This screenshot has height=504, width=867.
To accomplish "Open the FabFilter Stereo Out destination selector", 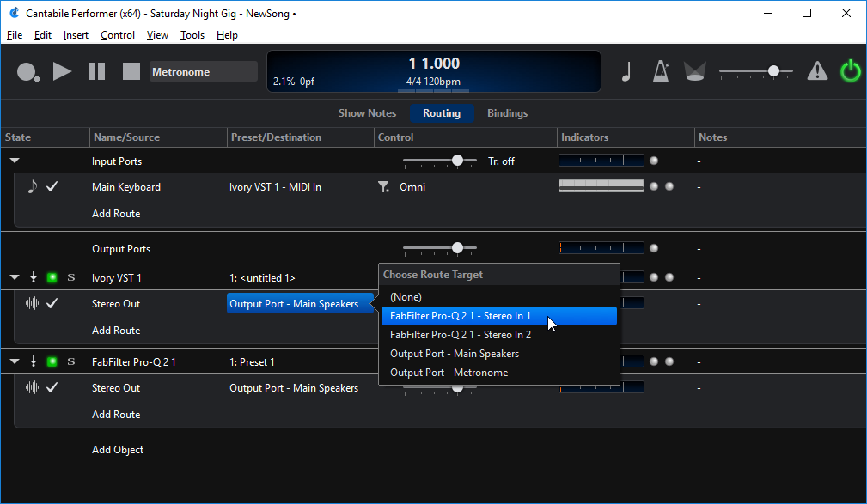I will 294,388.
